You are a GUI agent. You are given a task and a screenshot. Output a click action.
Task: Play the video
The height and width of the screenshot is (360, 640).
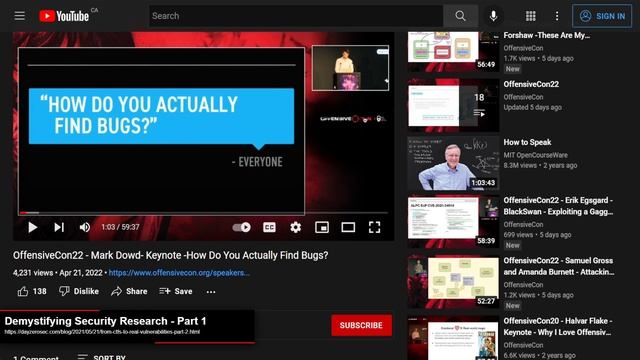[x=32, y=227]
